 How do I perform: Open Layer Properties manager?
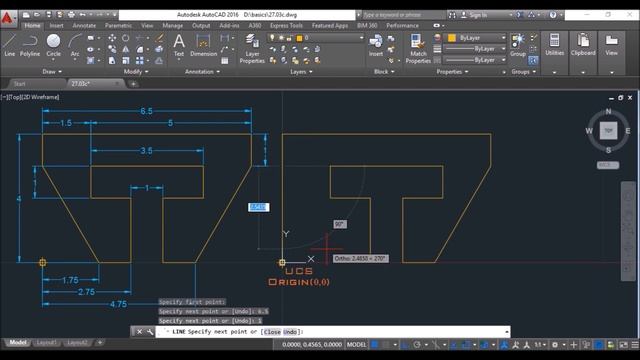[252, 49]
